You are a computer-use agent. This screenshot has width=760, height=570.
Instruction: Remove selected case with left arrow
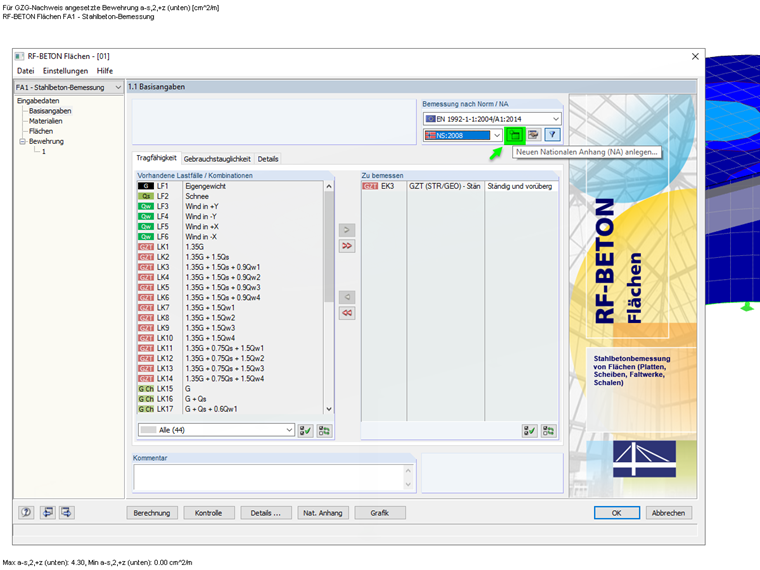[347, 297]
